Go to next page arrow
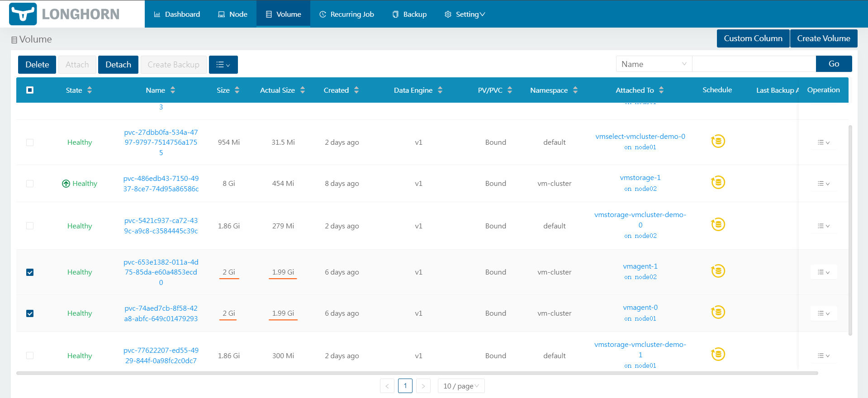Screen dimensions: 868x398 pos(423,386)
